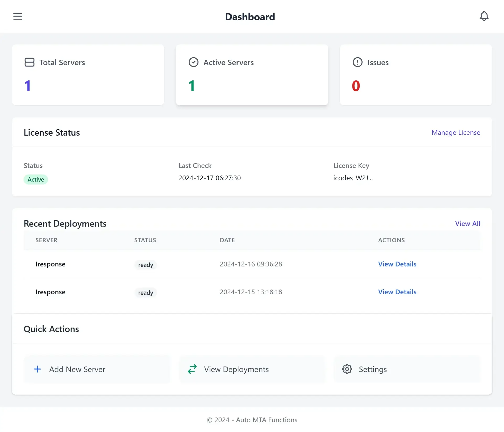504x432 pixels.
Task: Click the SERVER column header
Action: tap(46, 240)
